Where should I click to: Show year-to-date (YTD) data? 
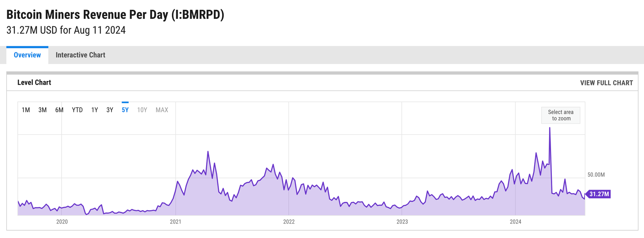pos(77,110)
